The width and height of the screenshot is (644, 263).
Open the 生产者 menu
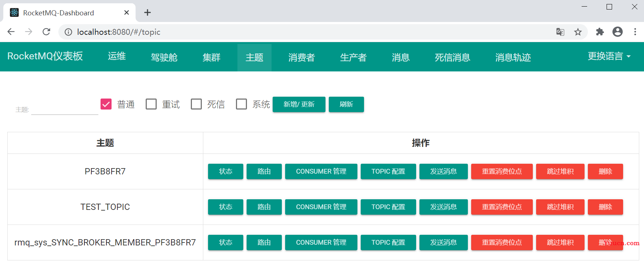[x=353, y=58]
